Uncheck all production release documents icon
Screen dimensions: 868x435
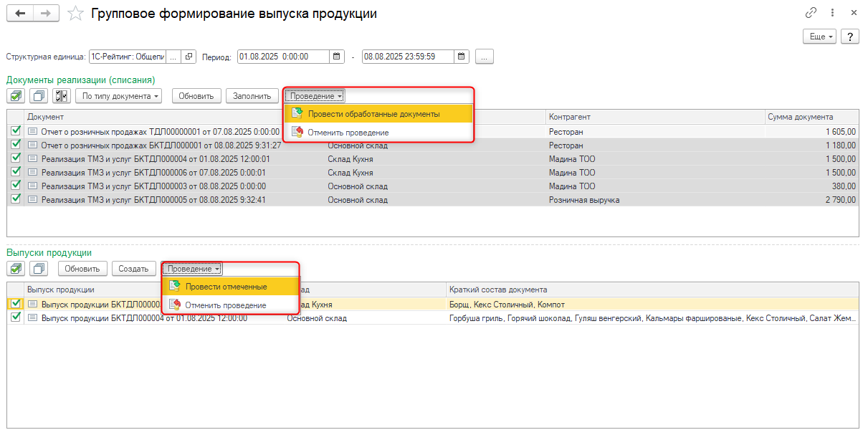(39, 268)
